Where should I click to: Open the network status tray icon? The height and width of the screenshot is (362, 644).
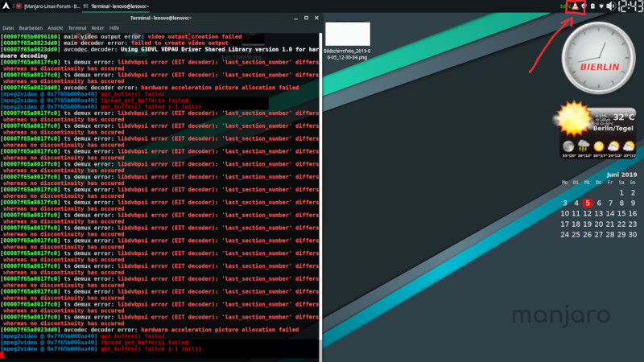coord(601,6)
